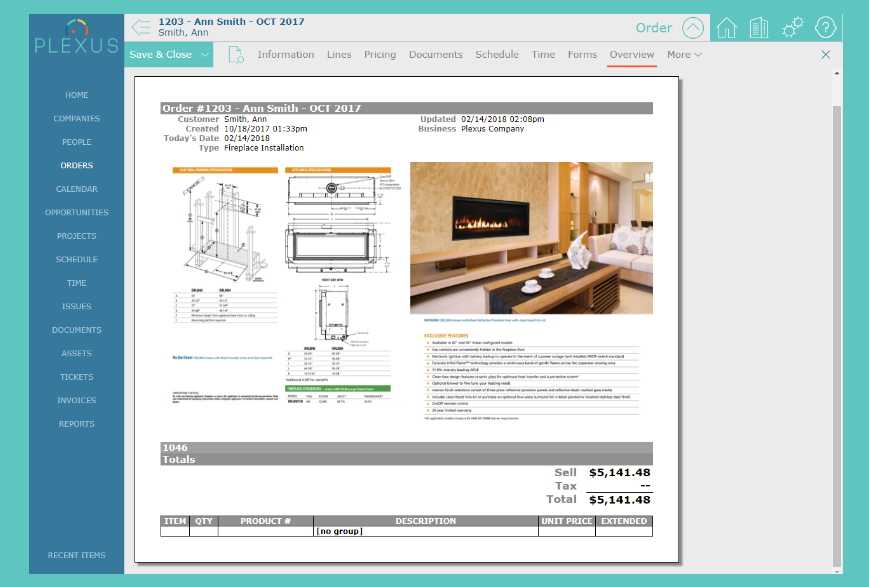This screenshot has width=869, height=587.
Task: Open DOCUMENTS in sidebar
Action: (76, 330)
